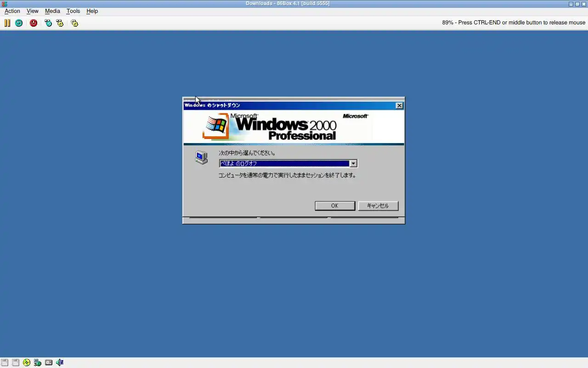The width and height of the screenshot is (588, 368).
Task: Open the Help menu
Action: (x=92, y=11)
